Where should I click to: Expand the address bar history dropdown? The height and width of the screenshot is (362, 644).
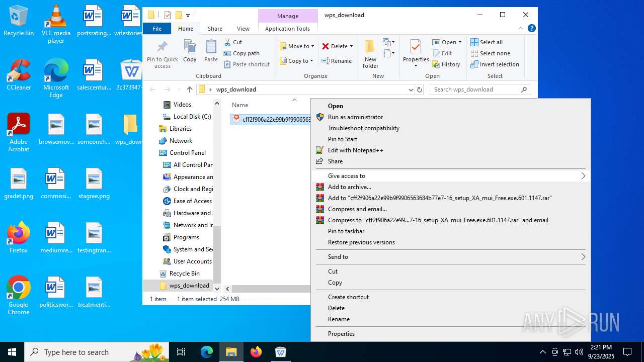click(411, 89)
